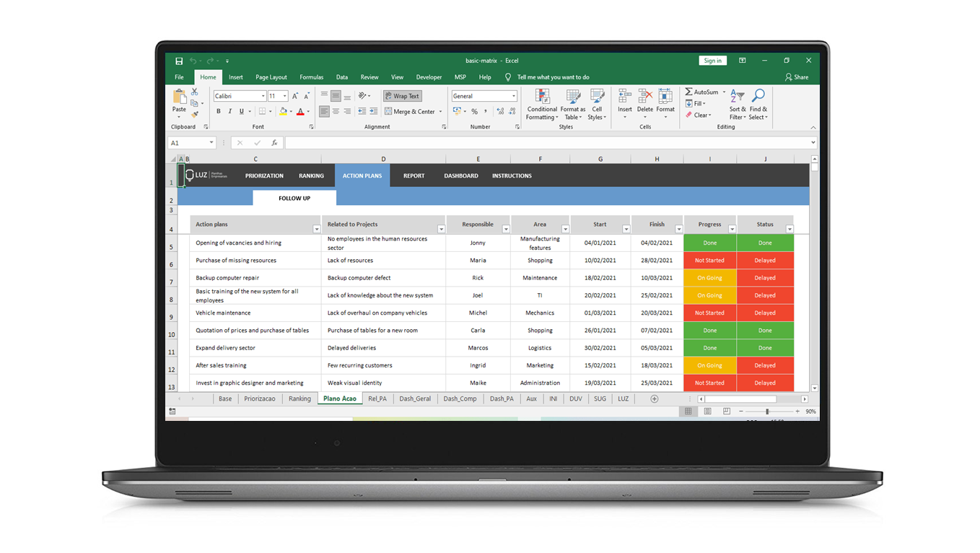Screen dimensions: 980x553
Task: Open the Status column filter dropdown
Action: pos(789,228)
